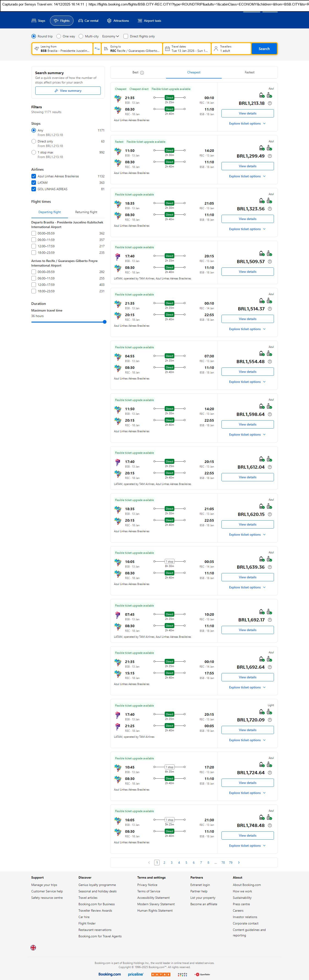Open the Returning flight times tab

coord(86,212)
